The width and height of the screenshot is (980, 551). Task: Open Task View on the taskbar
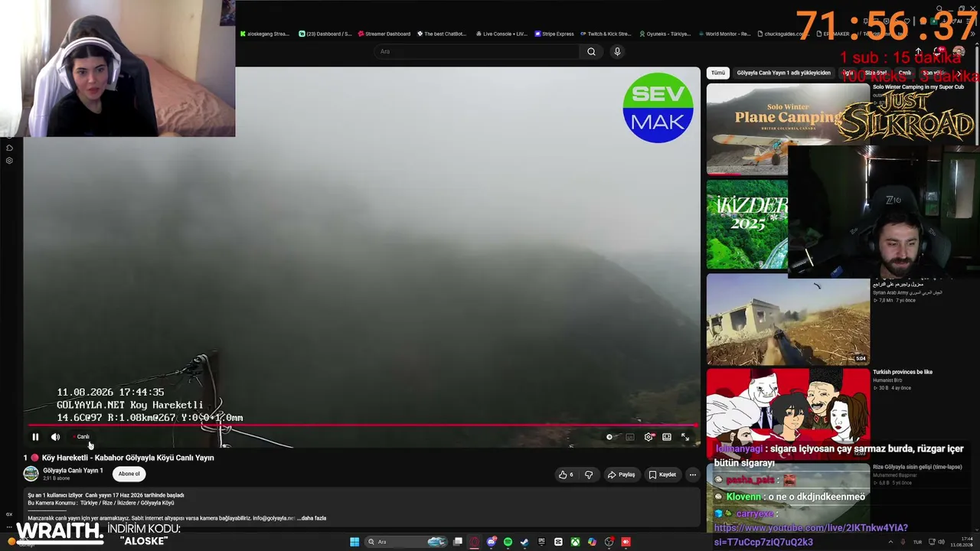458,542
